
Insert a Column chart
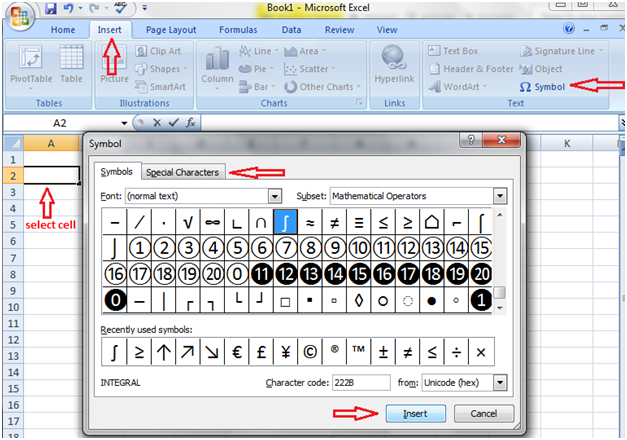(217, 67)
